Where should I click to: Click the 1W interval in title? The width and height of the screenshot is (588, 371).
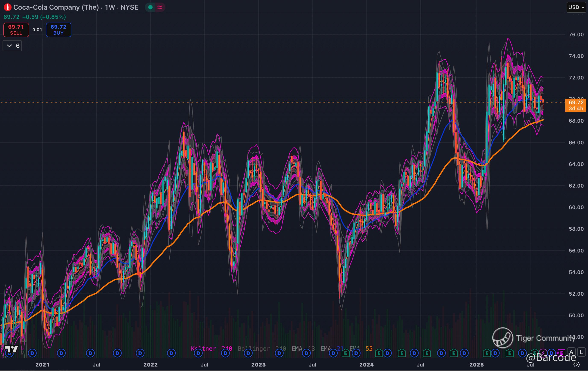(110, 7)
